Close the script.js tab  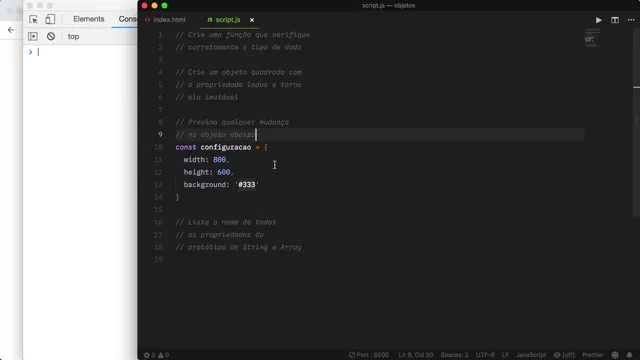tap(252, 20)
